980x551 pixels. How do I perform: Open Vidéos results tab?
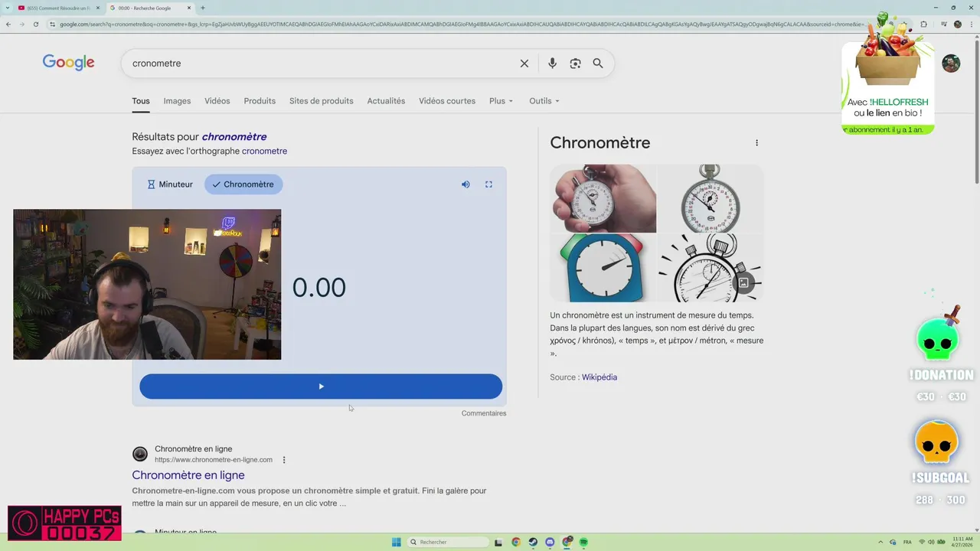point(217,101)
